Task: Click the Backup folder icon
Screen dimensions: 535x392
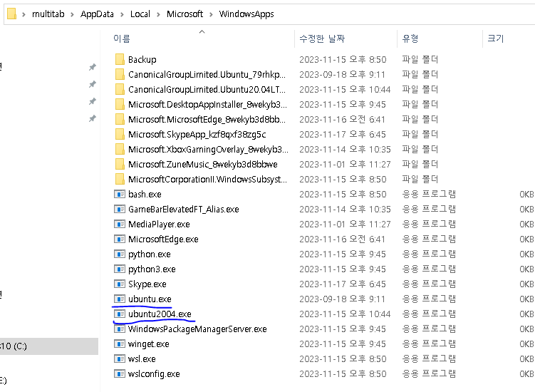Action: (120, 59)
